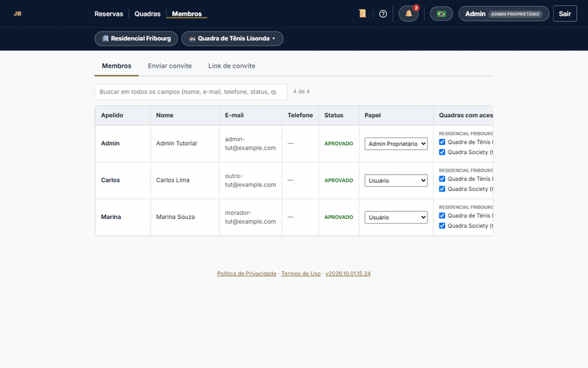The height and width of the screenshot is (368, 588).
Task: Open the Usuário role dropdown for Carlos
Action: tap(396, 181)
